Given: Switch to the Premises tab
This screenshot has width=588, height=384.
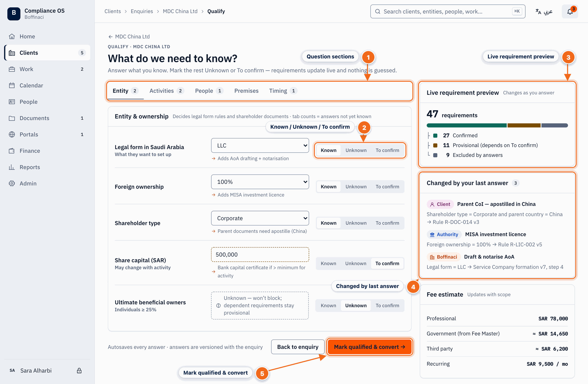Looking at the screenshot, I should [246, 91].
